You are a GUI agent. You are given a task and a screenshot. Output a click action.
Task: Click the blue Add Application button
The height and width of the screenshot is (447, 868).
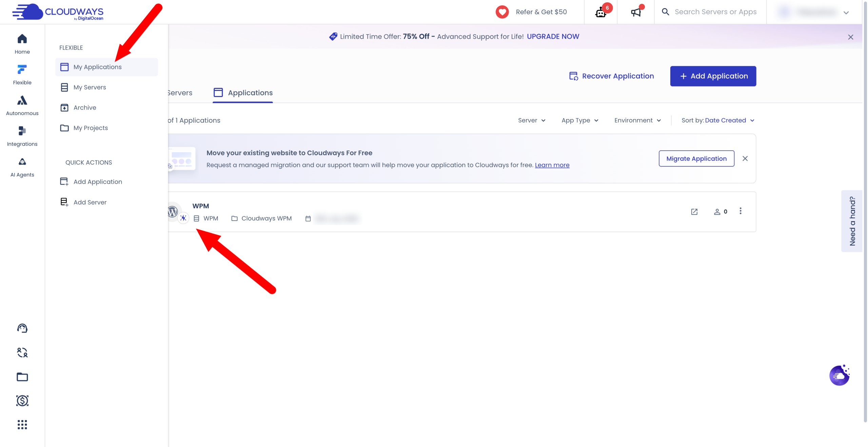pyautogui.click(x=713, y=76)
